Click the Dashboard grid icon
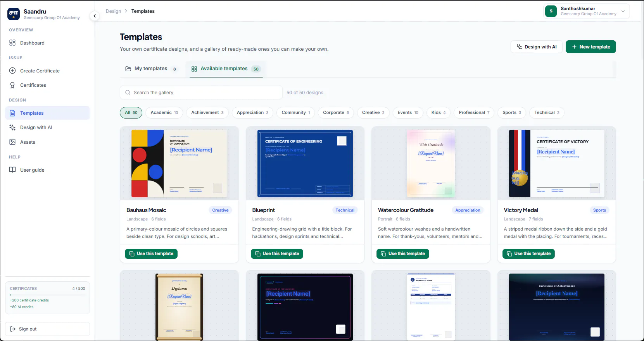Screen dimensions: 644x341 pos(12,43)
